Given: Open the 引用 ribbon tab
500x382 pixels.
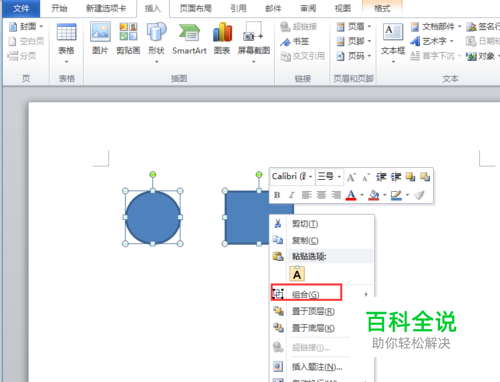Looking at the screenshot, I should point(238,8).
